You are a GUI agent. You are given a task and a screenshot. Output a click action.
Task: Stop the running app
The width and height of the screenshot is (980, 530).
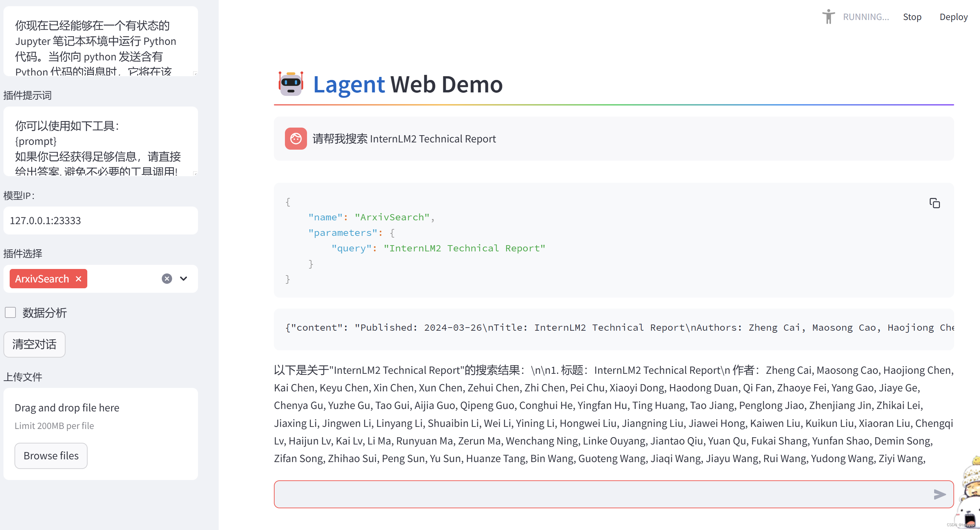(912, 17)
